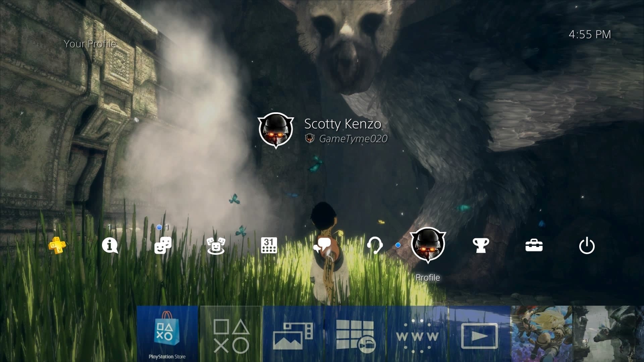Open the Friends icon with notification badge

click(x=163, y=246)
